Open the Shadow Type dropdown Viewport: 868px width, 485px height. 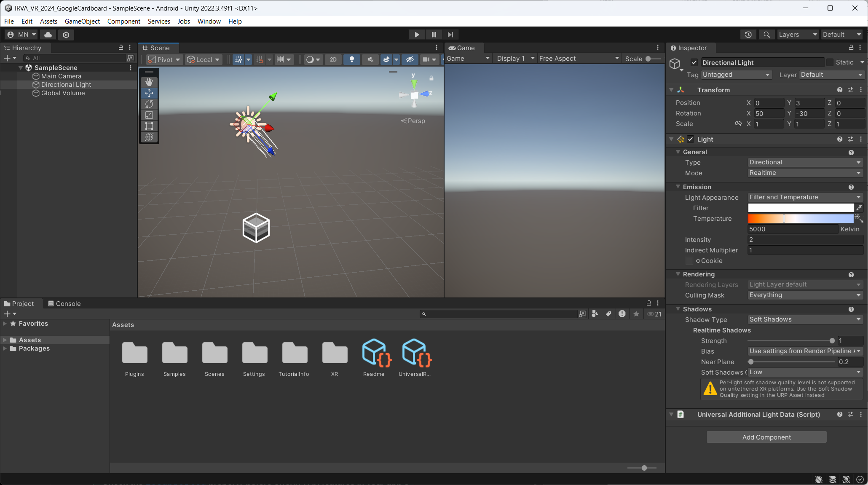[x=805, y=319]
